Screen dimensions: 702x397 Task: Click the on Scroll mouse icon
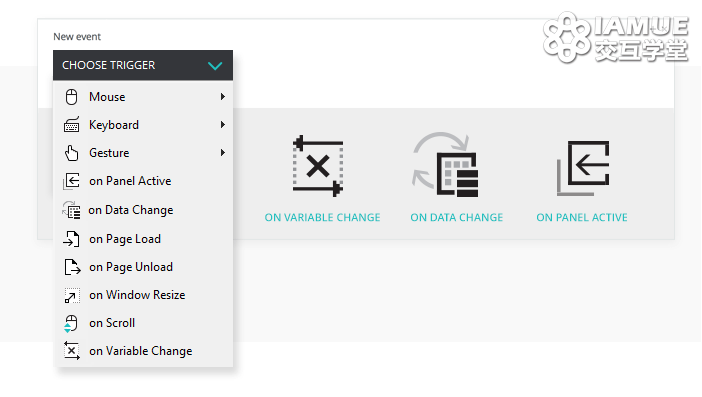(x=71, y=323)
